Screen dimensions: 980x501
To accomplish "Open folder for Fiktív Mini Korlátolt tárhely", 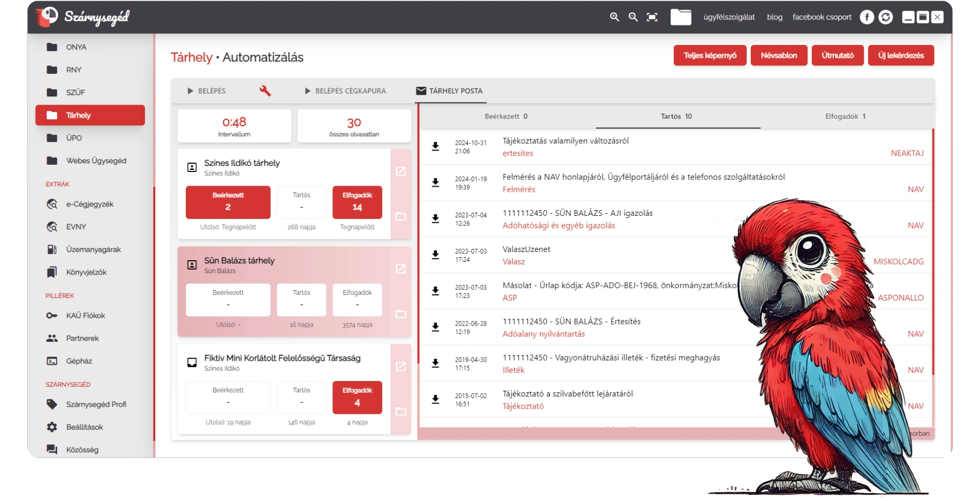I will [401, 412].
